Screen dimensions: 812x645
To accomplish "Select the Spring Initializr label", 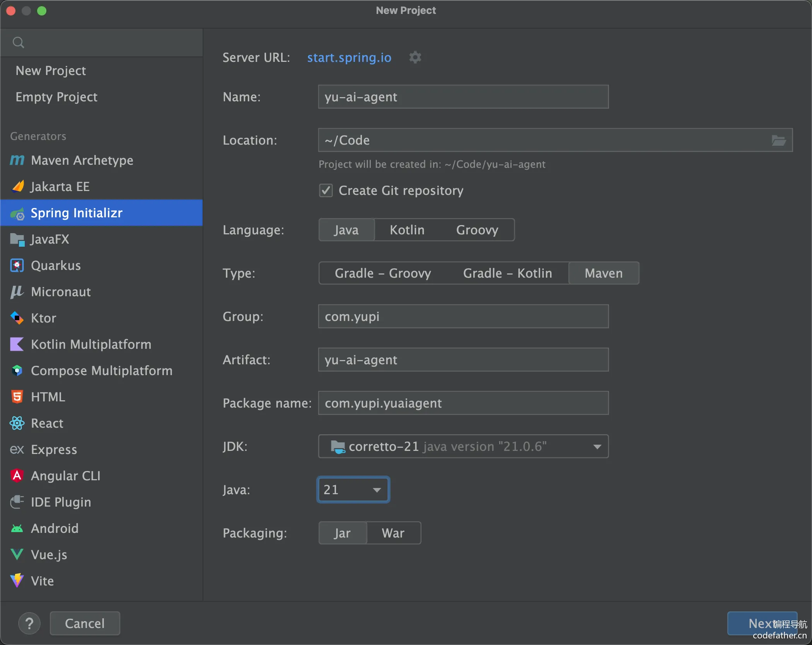I will coord(76,213).
